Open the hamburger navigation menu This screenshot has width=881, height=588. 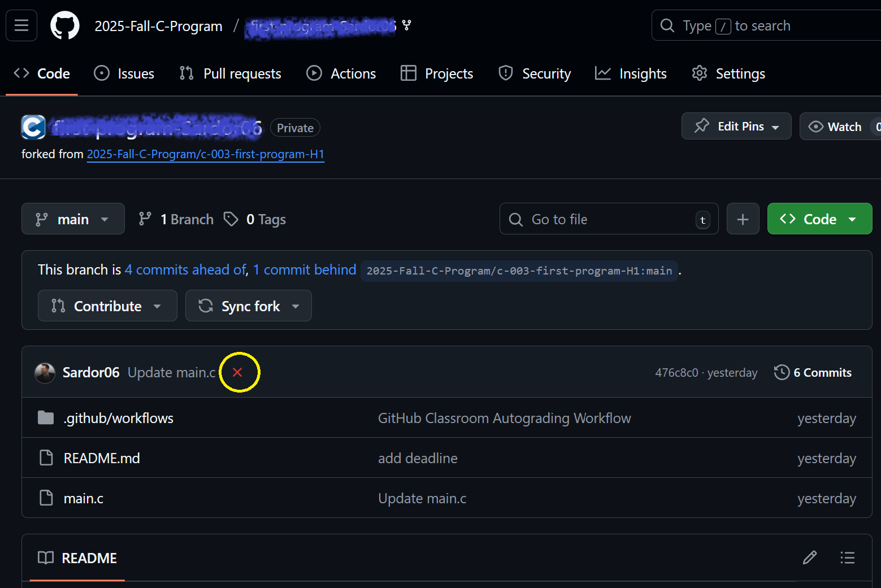tap(21, 25)
